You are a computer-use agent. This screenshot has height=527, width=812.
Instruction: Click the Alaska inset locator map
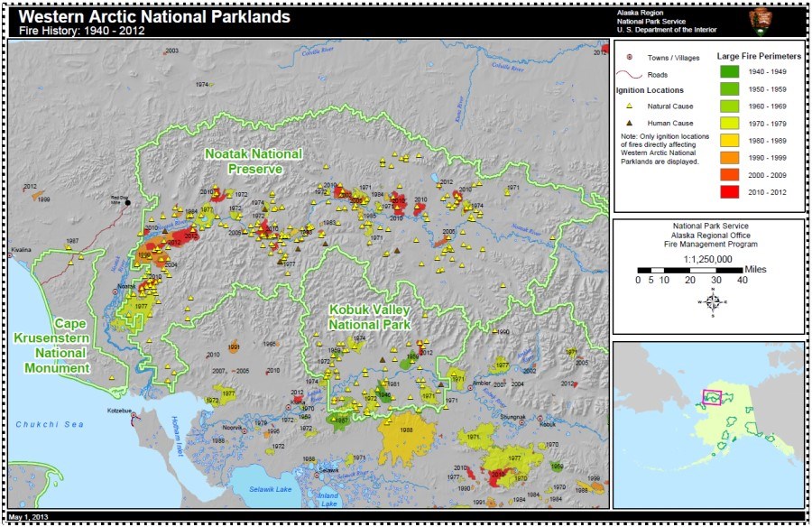pyautogui.click(x=709, y=424)
